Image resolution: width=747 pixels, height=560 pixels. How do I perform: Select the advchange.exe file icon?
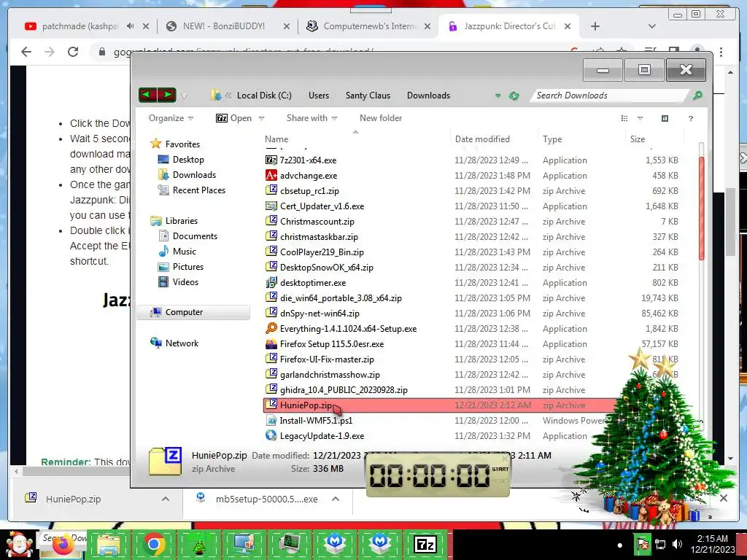[271, 175]
